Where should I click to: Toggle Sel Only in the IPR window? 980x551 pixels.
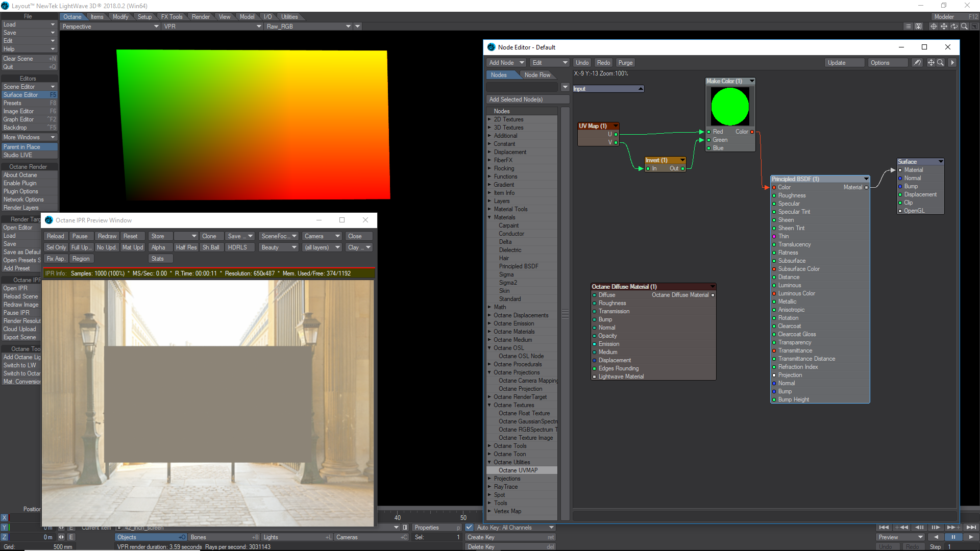tap(56, 247)
